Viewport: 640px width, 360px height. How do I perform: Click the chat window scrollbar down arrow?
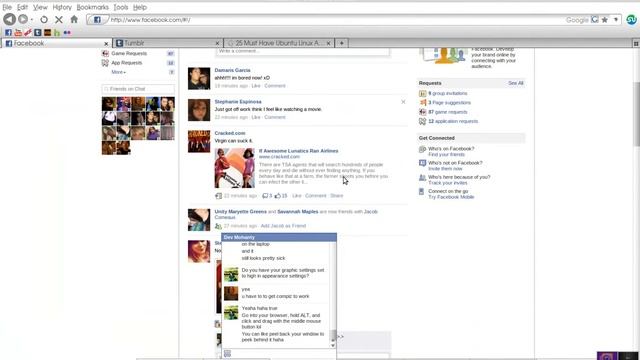(x=333, y=346)
